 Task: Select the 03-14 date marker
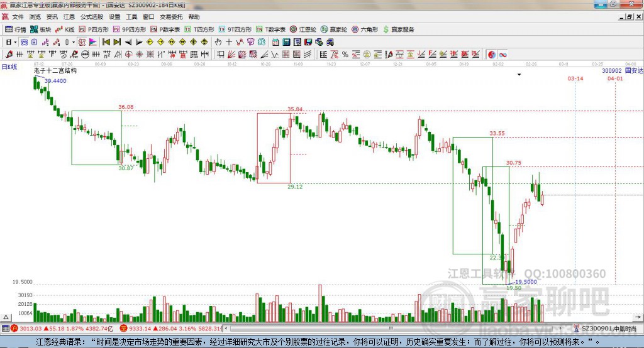(575, 79)
